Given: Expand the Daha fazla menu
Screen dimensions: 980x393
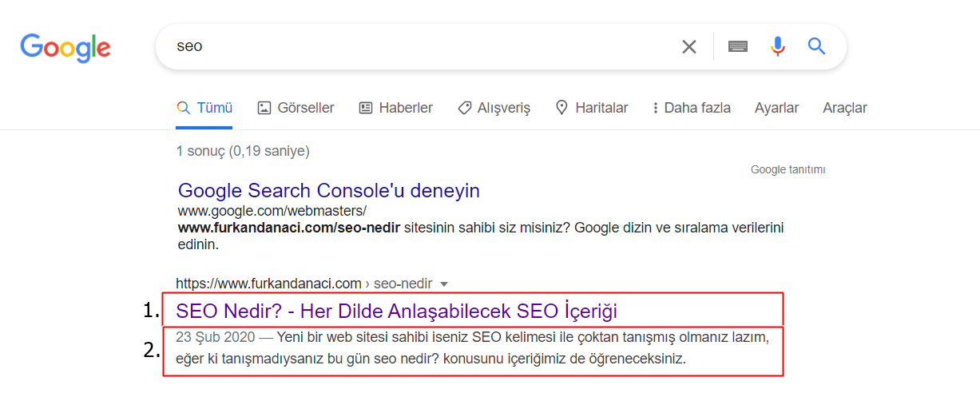Looking at the screenshot, I should tap(691, 108).
